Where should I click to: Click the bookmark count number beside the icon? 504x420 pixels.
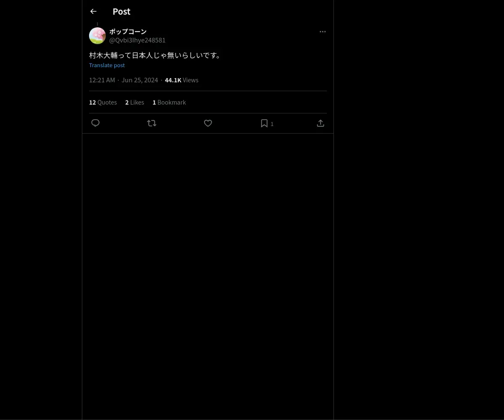coord(272,124)
